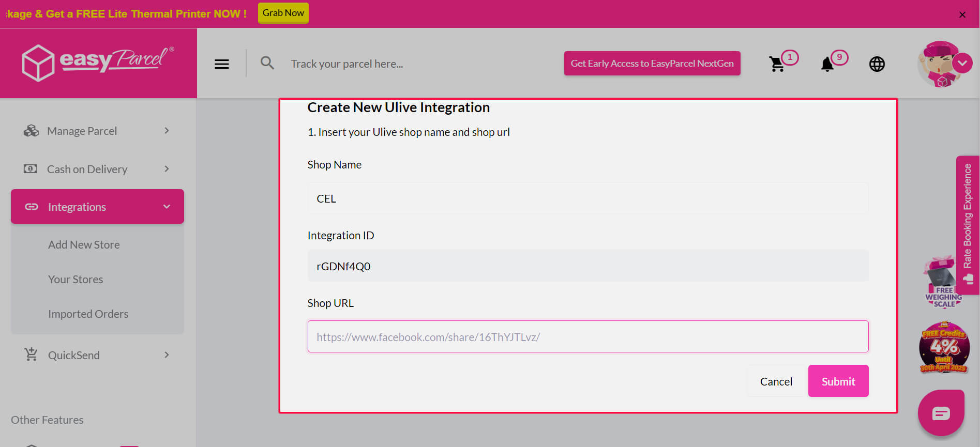Submit the Ulive integration form

tap(838, 381)
